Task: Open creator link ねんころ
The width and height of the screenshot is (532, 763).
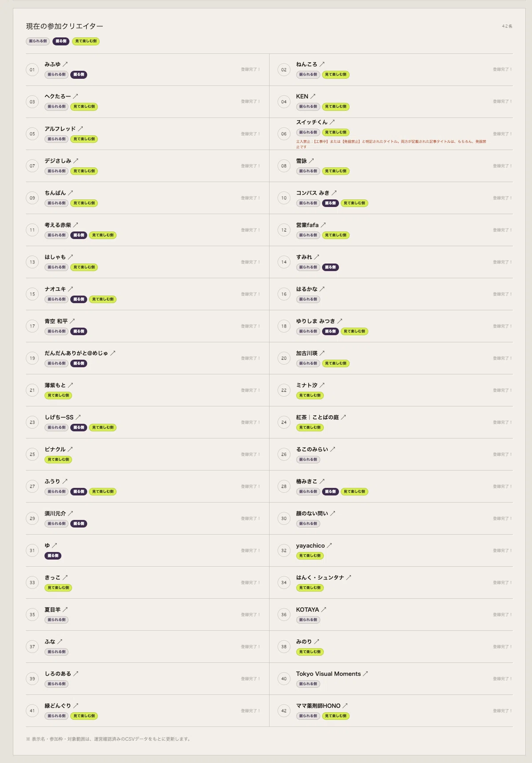Action: [x=306, y=64]
